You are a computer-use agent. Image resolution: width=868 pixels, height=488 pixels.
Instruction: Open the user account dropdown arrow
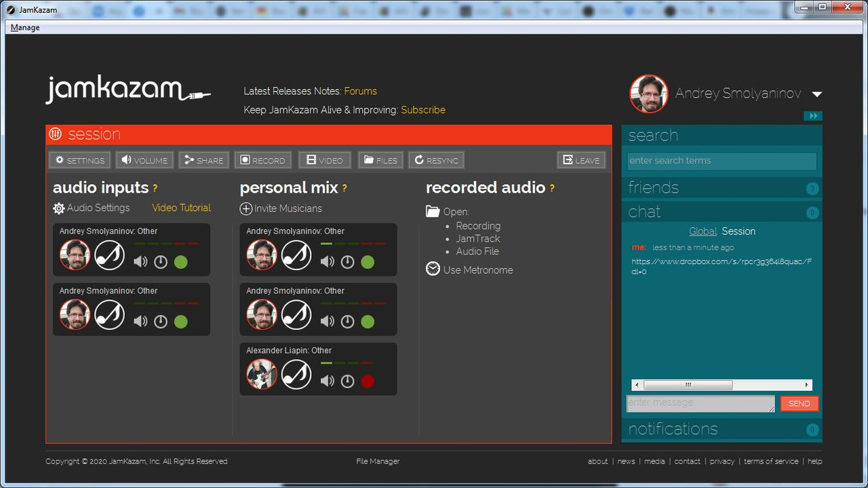click(x=816, y=94)
